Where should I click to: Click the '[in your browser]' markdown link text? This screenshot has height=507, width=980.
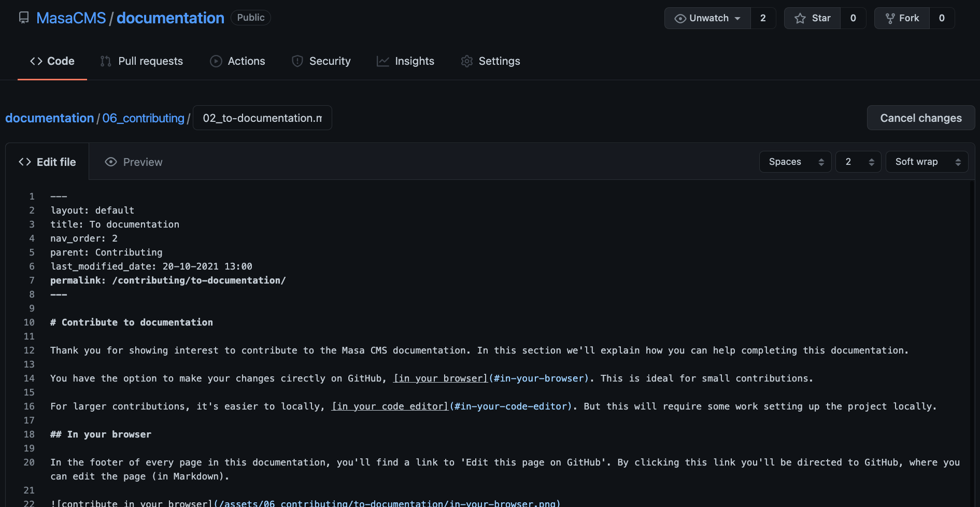click(x=441, y=378)
